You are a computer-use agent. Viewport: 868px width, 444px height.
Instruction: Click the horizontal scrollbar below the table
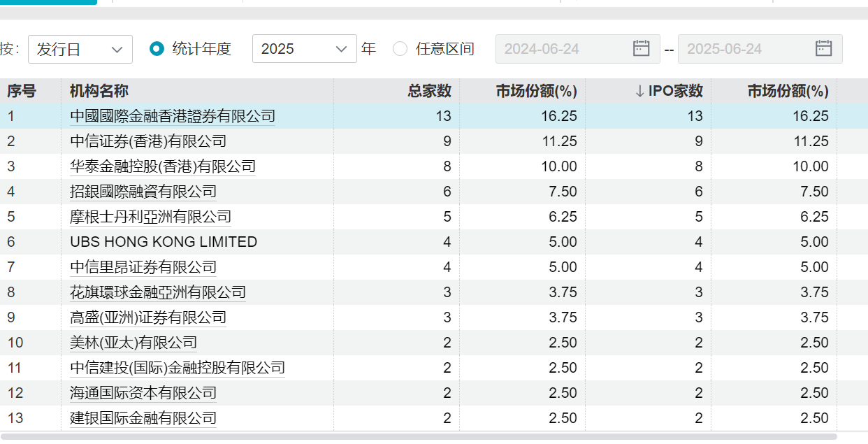tap(419, 437)
